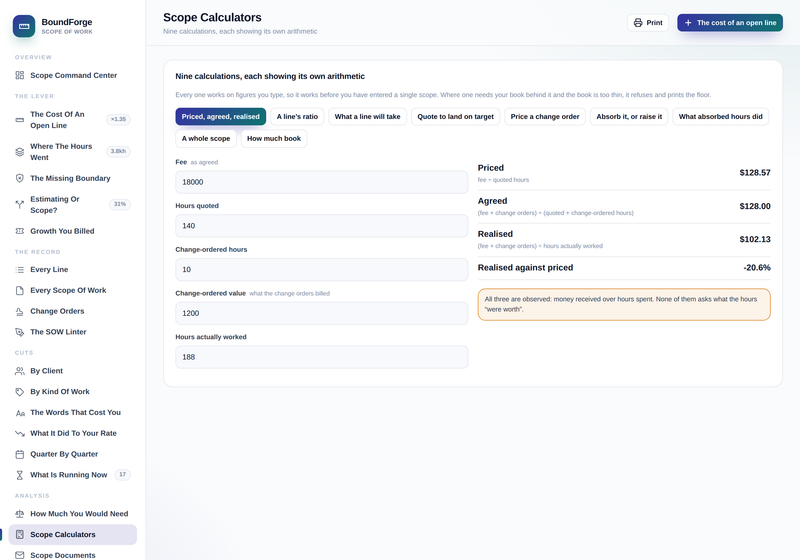Select the Priced, agreed, realised tab

220,116
